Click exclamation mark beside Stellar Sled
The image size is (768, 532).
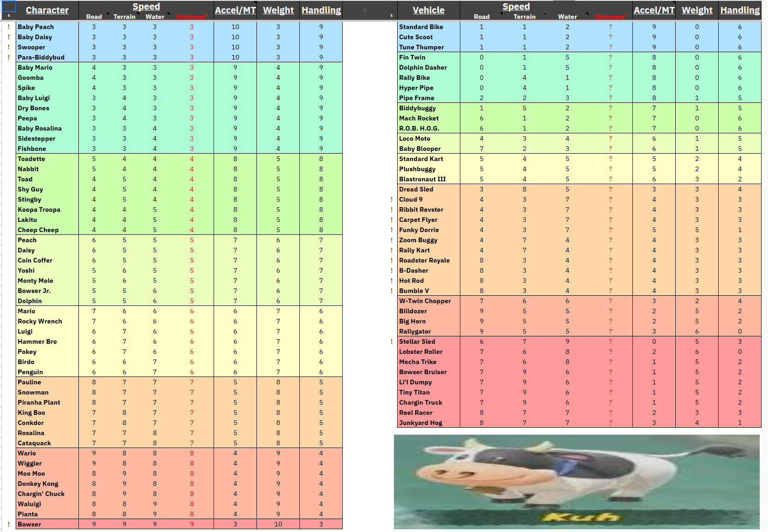[x=392, y=341]
